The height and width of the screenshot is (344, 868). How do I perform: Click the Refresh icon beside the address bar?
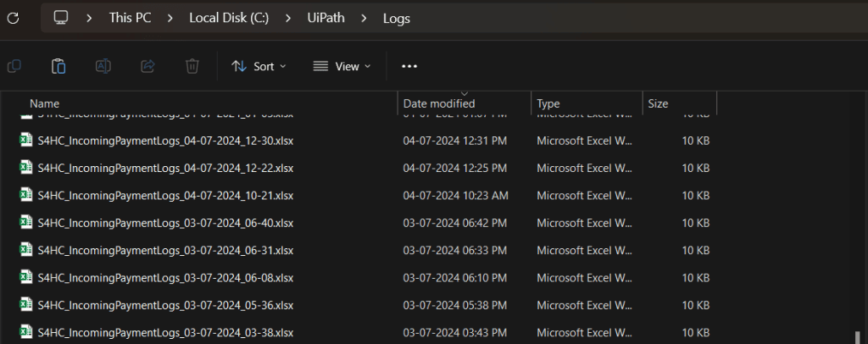pyautogui.click(x=13, y=19)
